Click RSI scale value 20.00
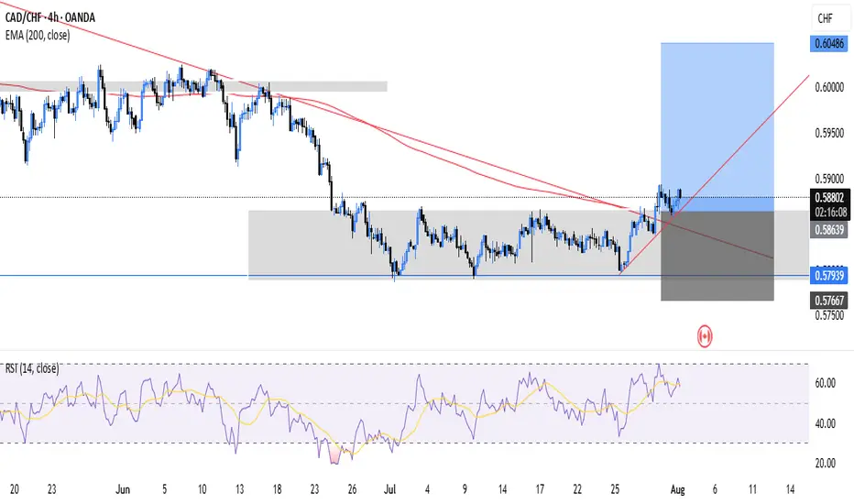Screen dimensions: 854x504 [825, 463]
